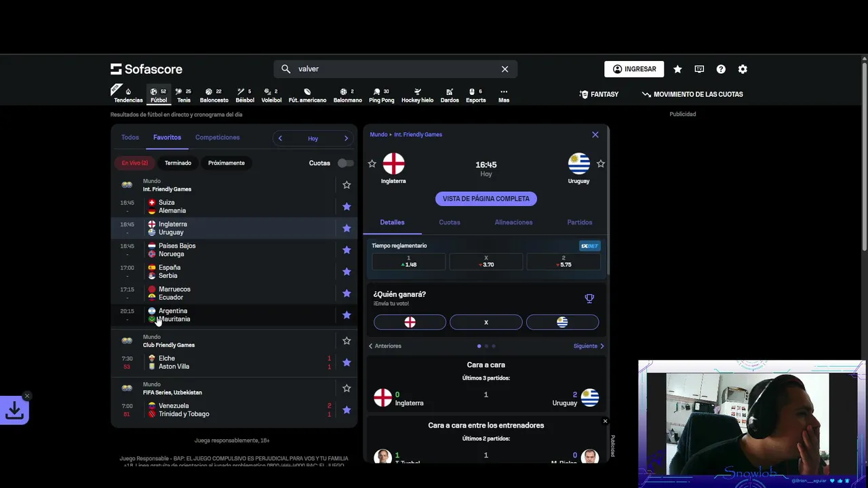Open the Sofascore home logo
This screenshot has height=488, width=868.
(146, 69)
